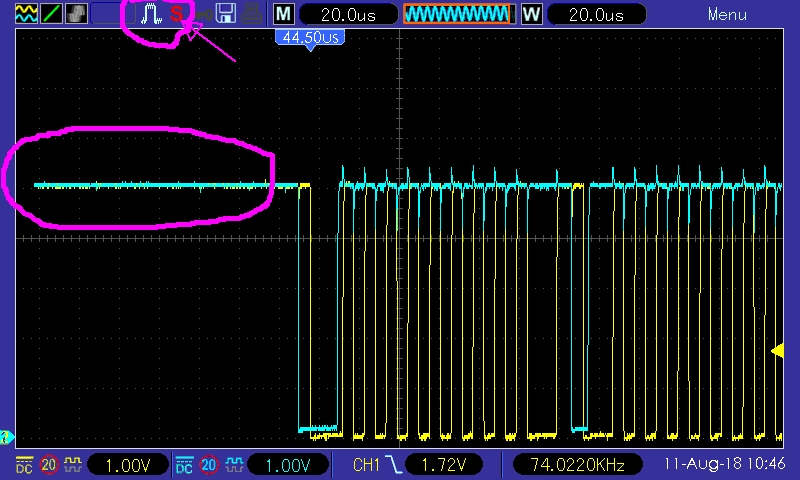Click the printer icon in top bar

click(x=251, y=14)
